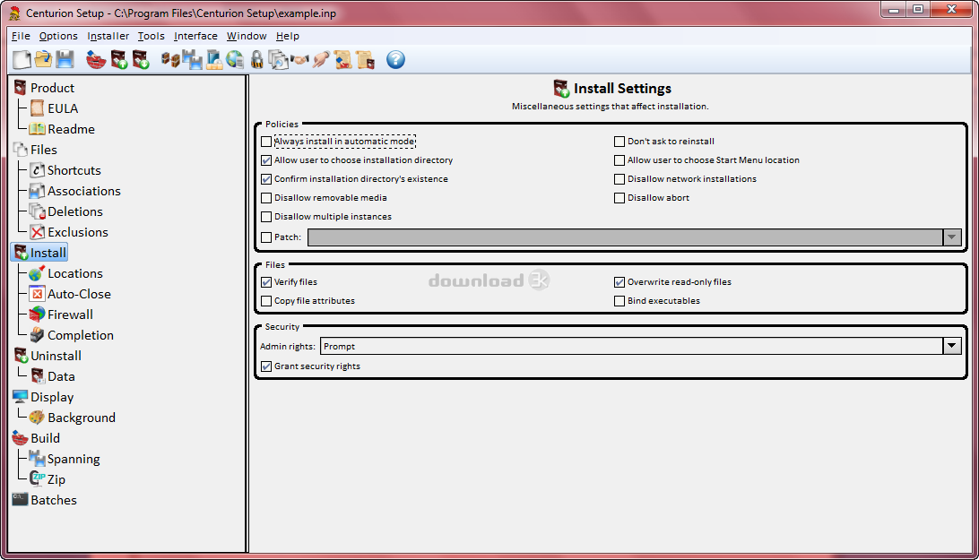Open the Deletions tree item
979x560 pixels.
point(75,211)
